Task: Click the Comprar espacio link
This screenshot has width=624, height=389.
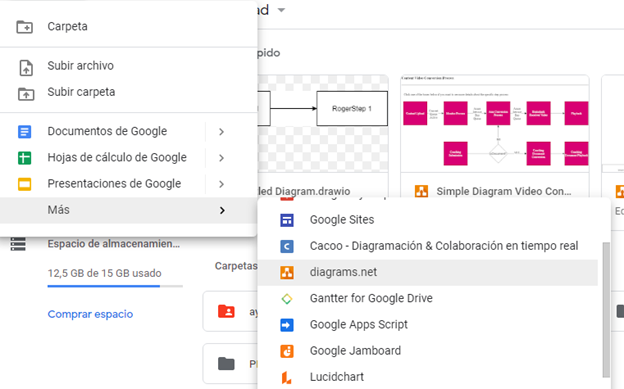Action: (90, 314)
